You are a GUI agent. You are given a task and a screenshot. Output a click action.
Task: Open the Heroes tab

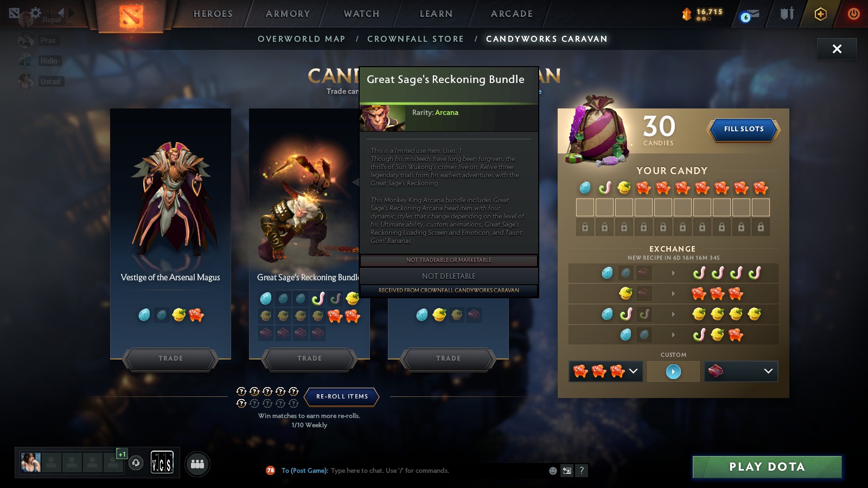(x=213, y=14)
